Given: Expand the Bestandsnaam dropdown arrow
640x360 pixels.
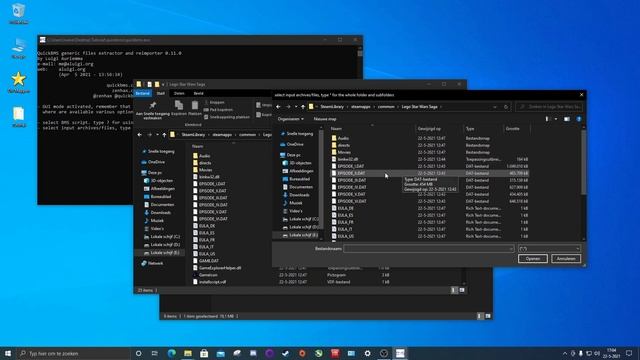Looking at the screenshot, I should point(511,249).
